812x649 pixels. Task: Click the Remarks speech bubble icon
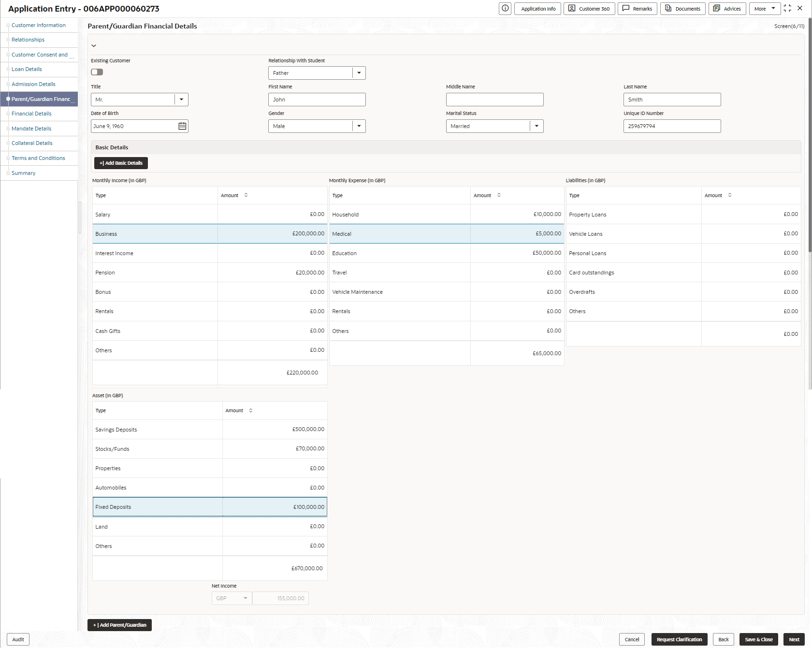(626, 8)
